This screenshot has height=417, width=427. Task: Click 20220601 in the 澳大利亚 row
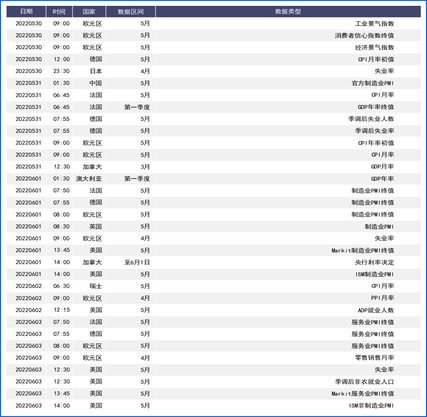point(29,179)
